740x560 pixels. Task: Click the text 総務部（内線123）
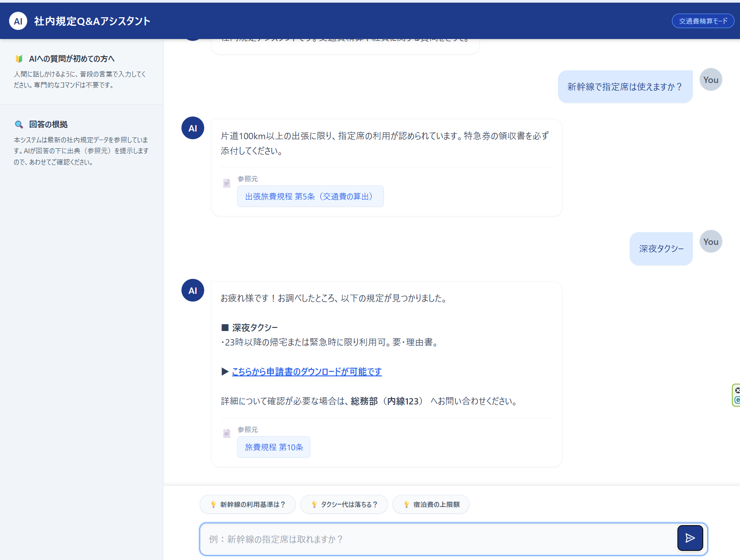tap(387, 401)
